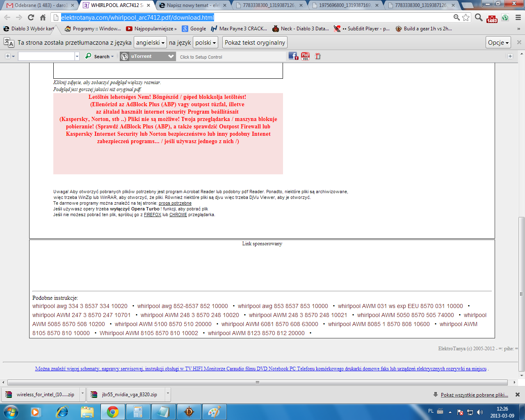Image resolution: width=525 pixels, height=420 pixels.
Task: Open the Windows Start menu
Action: [11, 411]
